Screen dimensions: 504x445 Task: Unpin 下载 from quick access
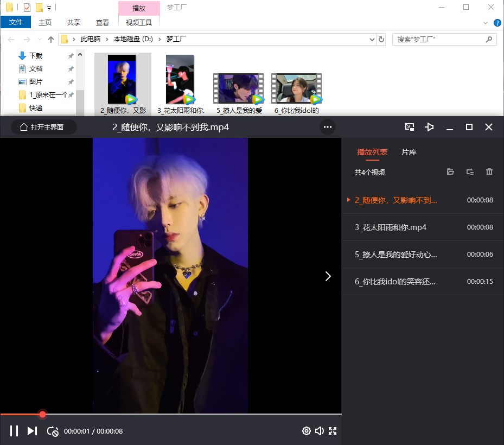[x=71, y=56]
